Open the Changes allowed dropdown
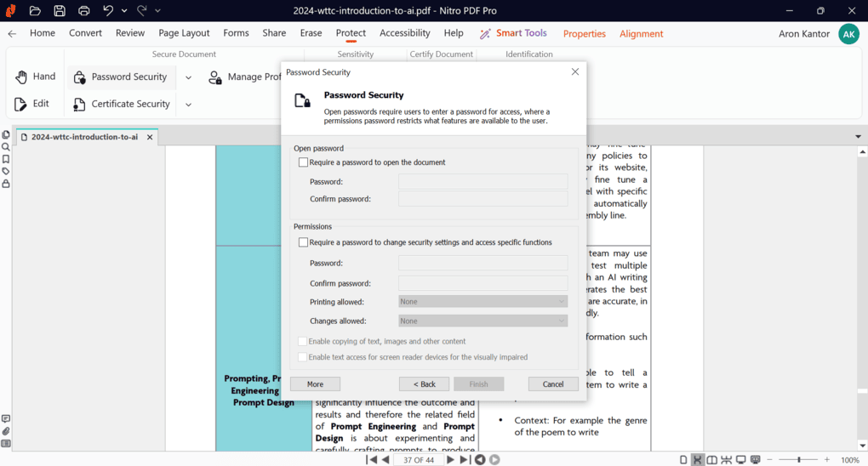 click(483, 321)
